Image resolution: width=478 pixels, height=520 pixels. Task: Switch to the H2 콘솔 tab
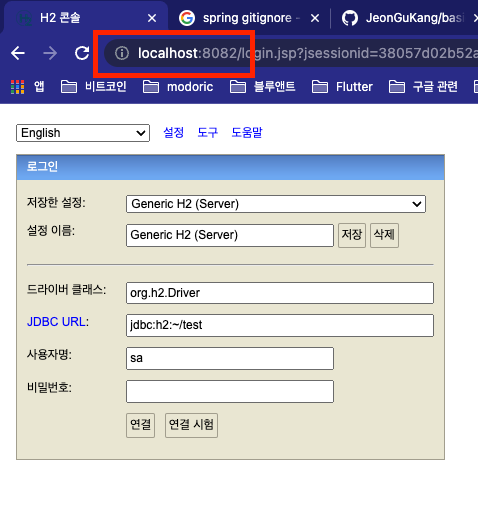coord(85,17)
